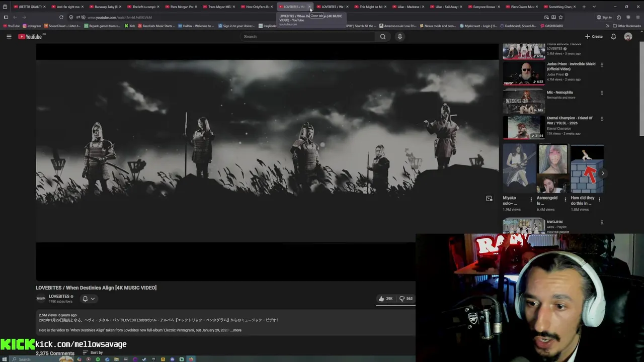Open the LOVEBITES channel avatar
This screenshot has width=644, height=362.
[41, 299]
